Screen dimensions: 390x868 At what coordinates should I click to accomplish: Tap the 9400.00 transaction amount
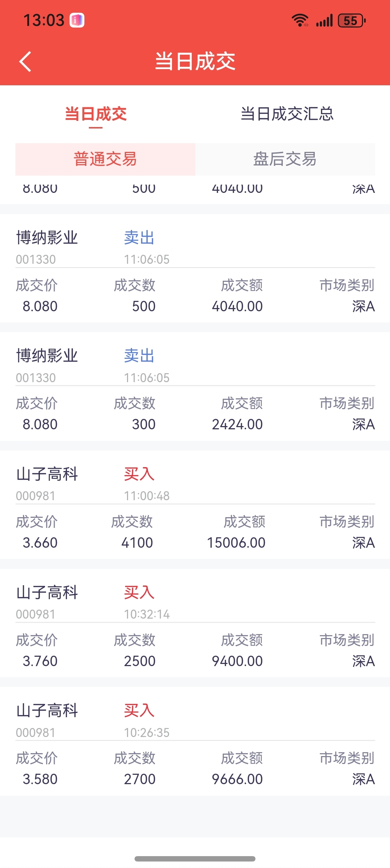click(237, 661)
